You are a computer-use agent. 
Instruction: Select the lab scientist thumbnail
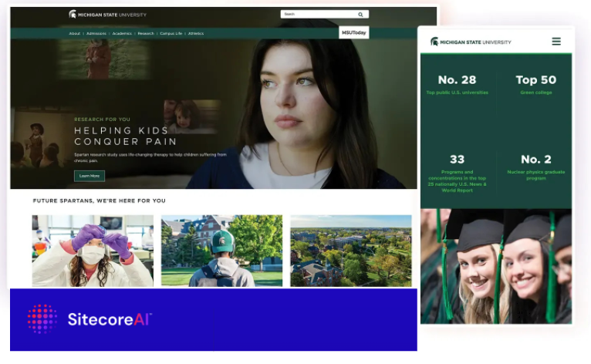pos(93,251)
